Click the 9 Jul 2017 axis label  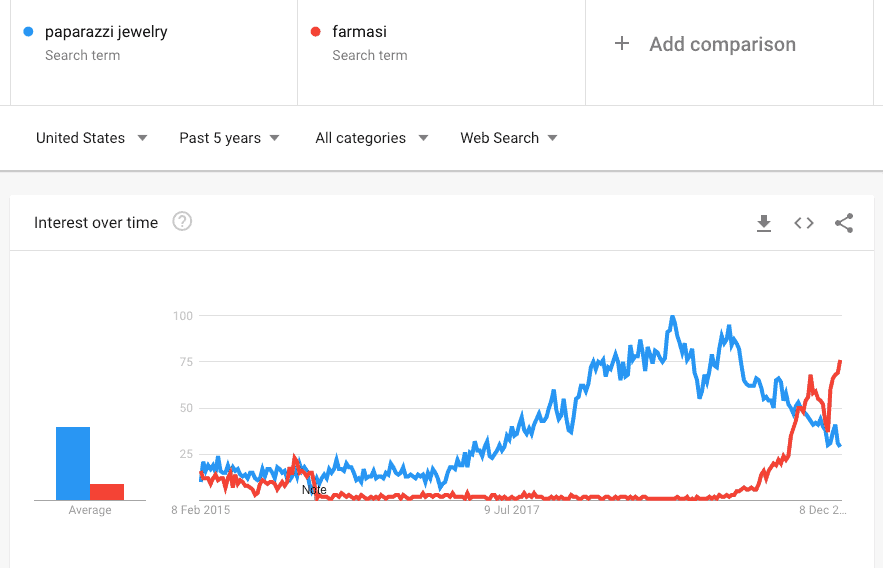click(x=511, y=510)
